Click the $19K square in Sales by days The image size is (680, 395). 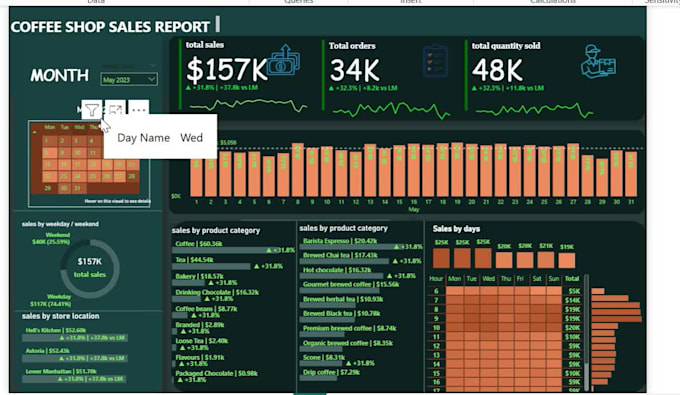(566, 261)
